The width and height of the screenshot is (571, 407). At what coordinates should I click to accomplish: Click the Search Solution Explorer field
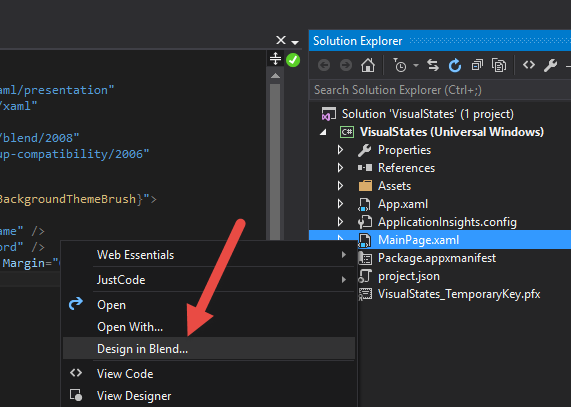[x=440, y=90]
